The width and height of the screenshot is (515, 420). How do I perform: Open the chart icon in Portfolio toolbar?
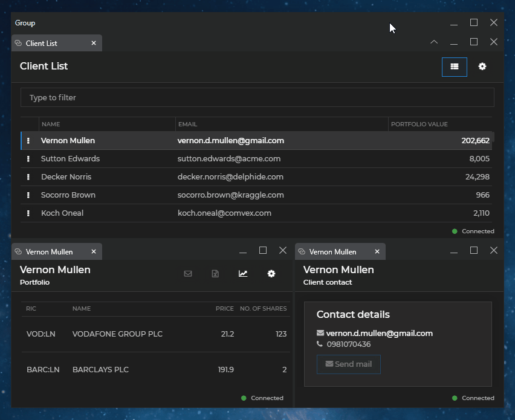243,274
